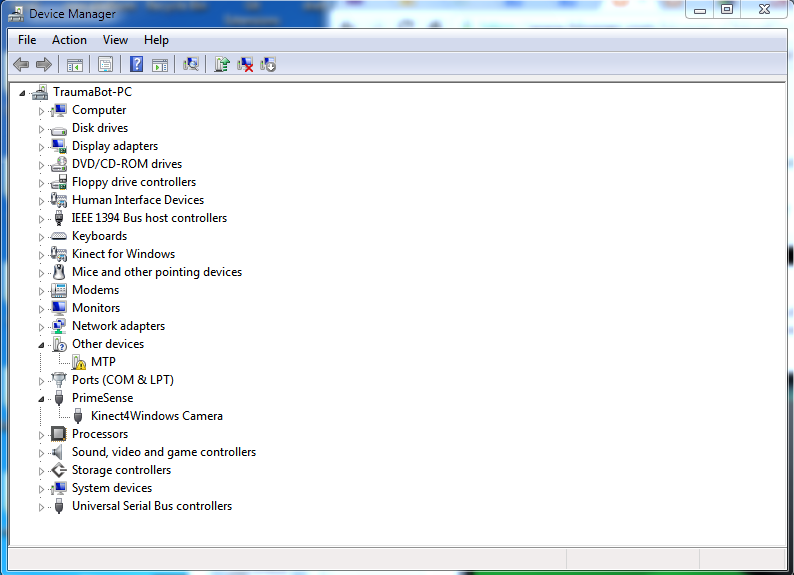Click the Device Manager title bar icon
The image size is (794, 575).
16,14
